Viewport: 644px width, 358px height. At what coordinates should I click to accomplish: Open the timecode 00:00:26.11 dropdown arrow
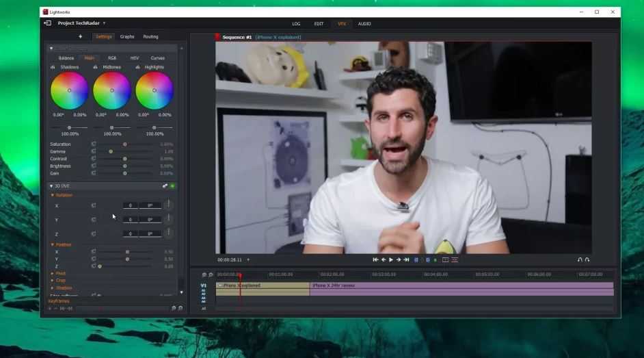(x=248, y=259)
